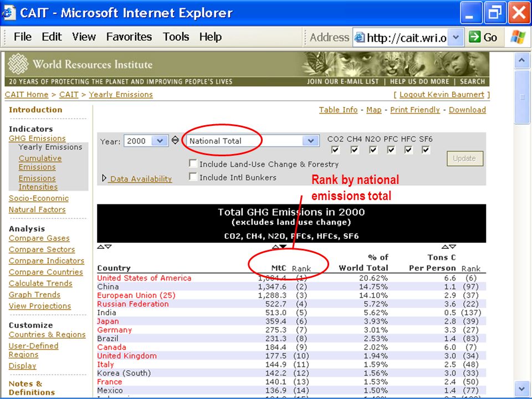Click JOIN OUR E-MAIL LIST in banner
The width and height of the screenshot is (532, 399).
342,81
